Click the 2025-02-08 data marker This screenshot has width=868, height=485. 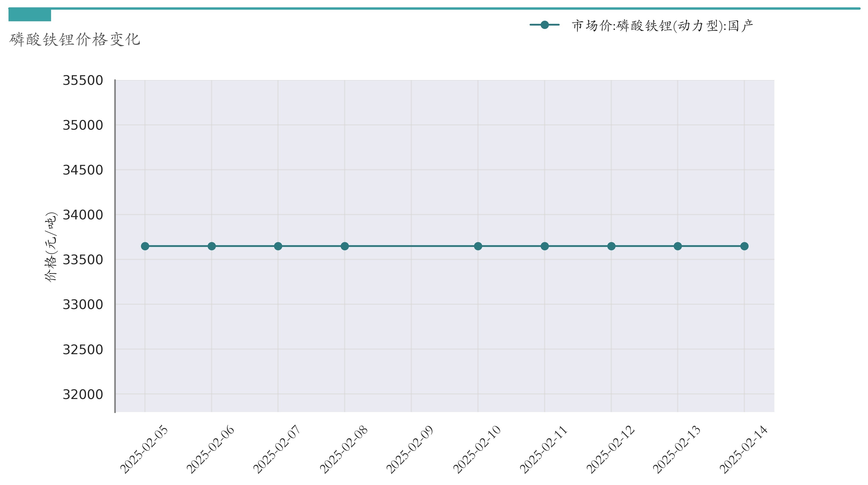click(x=345, y=246)
